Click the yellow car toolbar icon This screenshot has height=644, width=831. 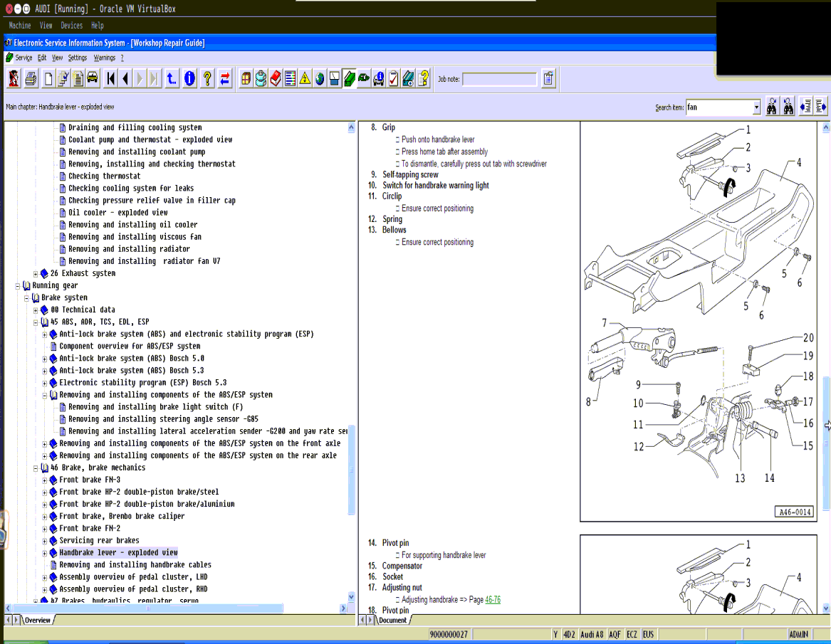[x=93, y=79]
